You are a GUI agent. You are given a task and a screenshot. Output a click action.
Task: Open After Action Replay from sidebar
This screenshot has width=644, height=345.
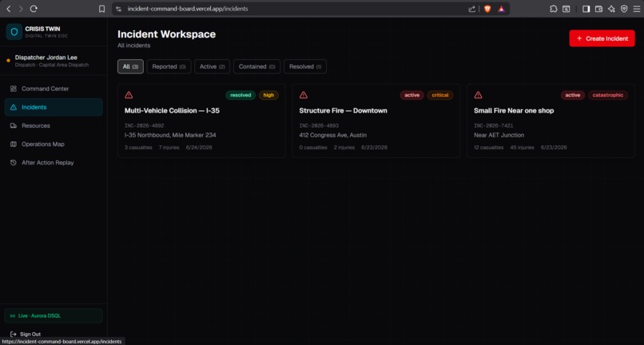pos(54,163)
